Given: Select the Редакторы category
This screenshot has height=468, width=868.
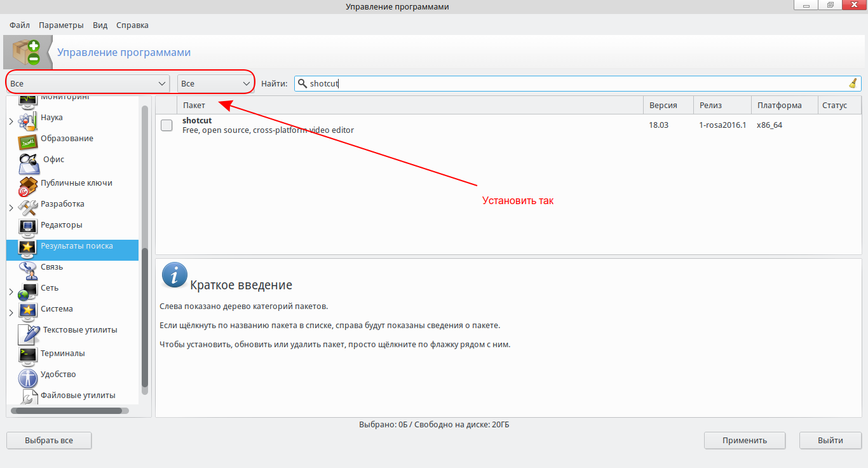Looking at the screenshot, I should click(62, 225).
